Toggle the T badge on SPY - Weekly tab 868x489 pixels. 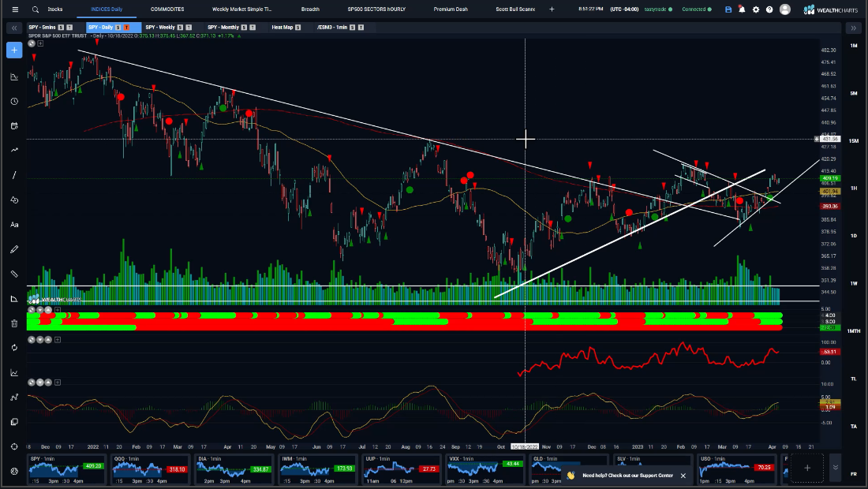pyautogui.click(x=189, y=27)
